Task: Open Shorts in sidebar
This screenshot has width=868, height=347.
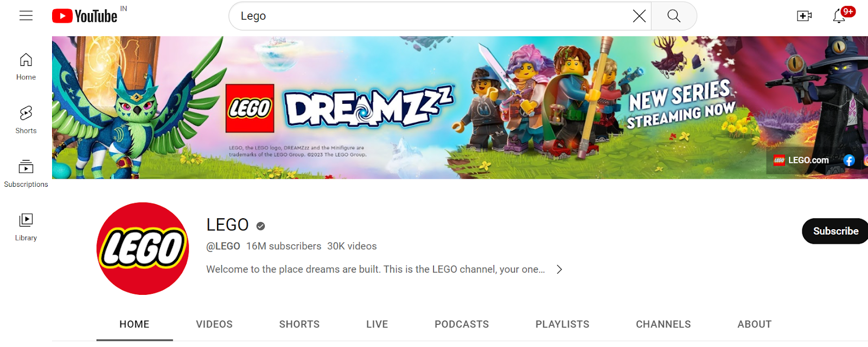Action: 26,120
